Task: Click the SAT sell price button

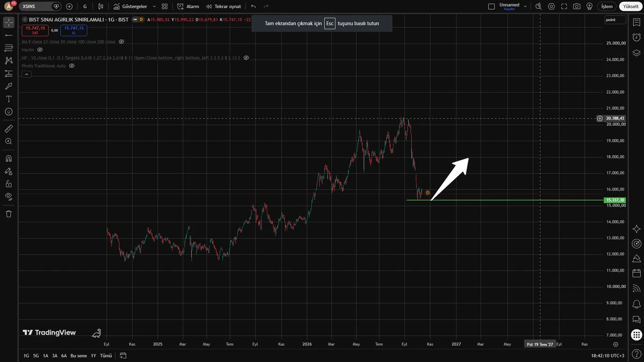Action: (x=35, y=30)
